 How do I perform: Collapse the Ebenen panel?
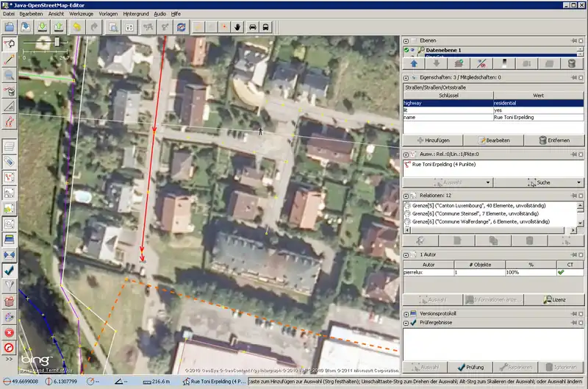pos(406,40)
